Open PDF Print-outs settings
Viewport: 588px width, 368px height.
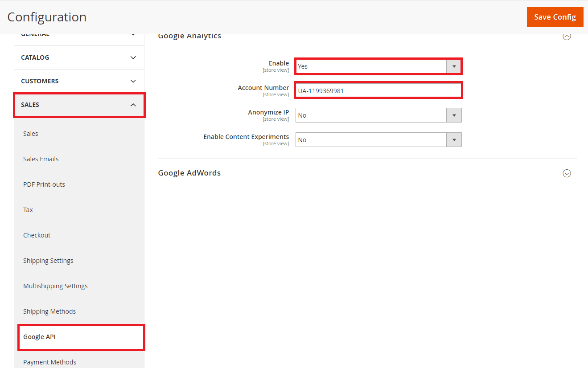point(44,184)
